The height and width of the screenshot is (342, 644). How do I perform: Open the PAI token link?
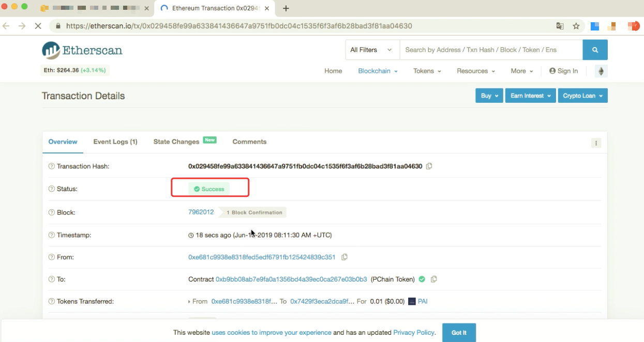coord(423,301)
